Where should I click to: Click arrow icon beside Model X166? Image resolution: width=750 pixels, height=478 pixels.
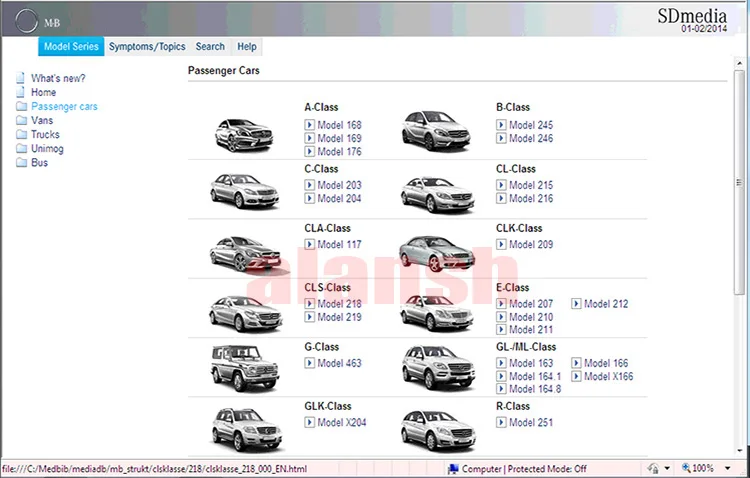[576, 376]
